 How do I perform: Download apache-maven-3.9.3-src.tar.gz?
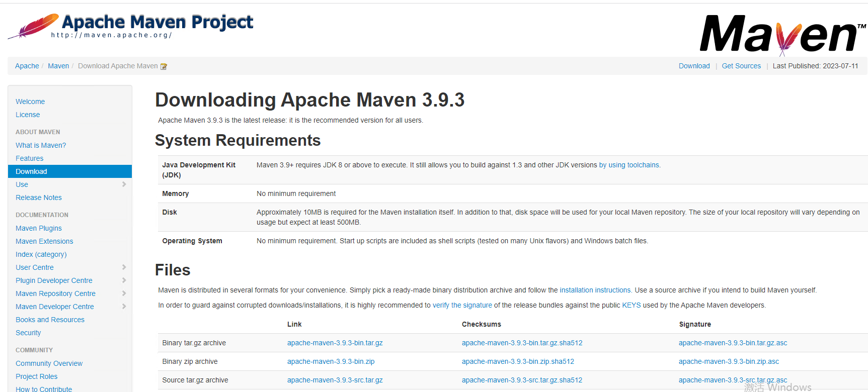(335, 380)
